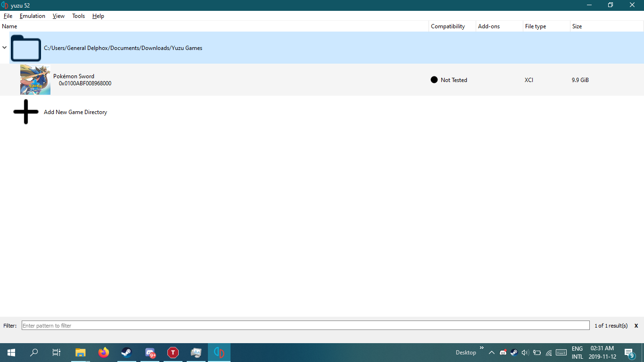Switch the ENG INTL input language
The height and width of the screenshot is (362, 644).
point(578,353)
